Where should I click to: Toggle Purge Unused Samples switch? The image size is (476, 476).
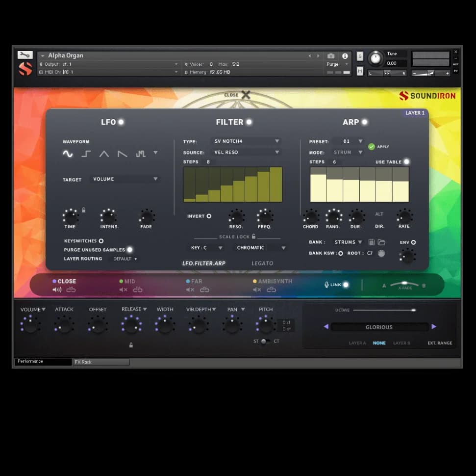pyautogui.click(x=129, y=250)
